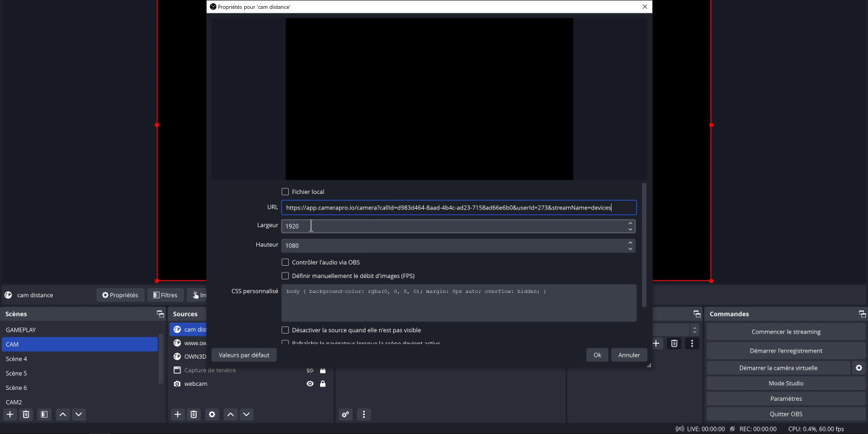868x434 pixels.
Task: Open source properties gear in Sources toolbar
Action: (212, 414)
